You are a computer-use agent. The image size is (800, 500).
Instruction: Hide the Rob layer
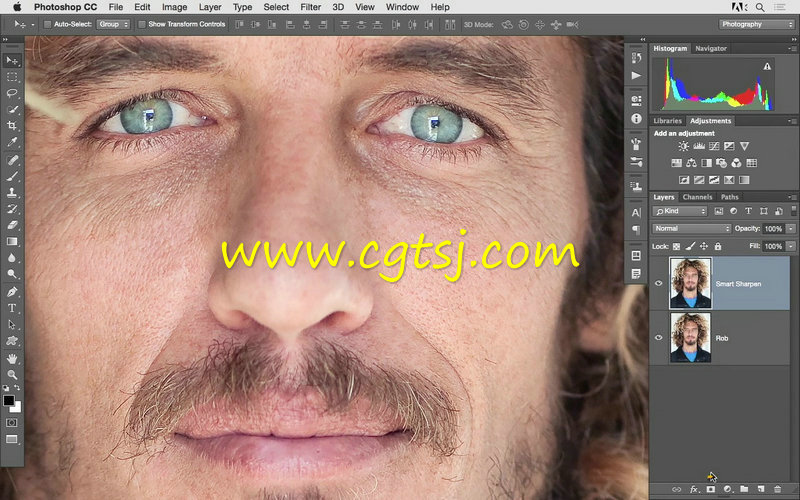[658, 338]
